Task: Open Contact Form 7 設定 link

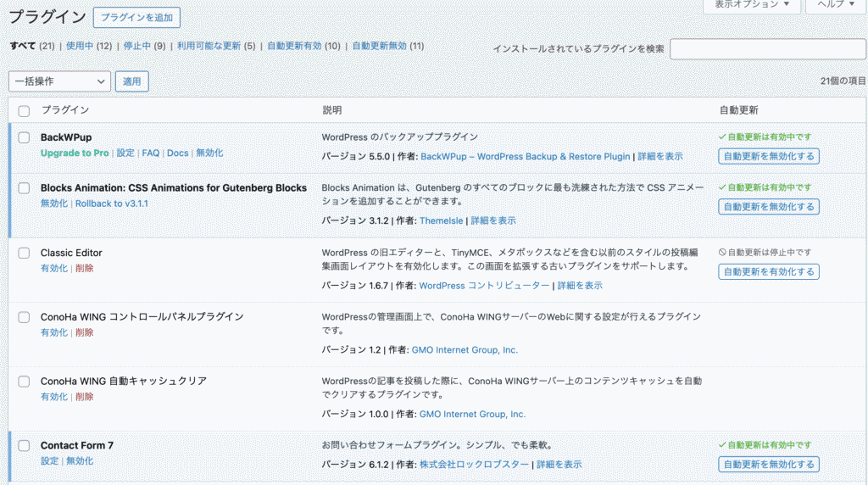Action: click(49, 461)
